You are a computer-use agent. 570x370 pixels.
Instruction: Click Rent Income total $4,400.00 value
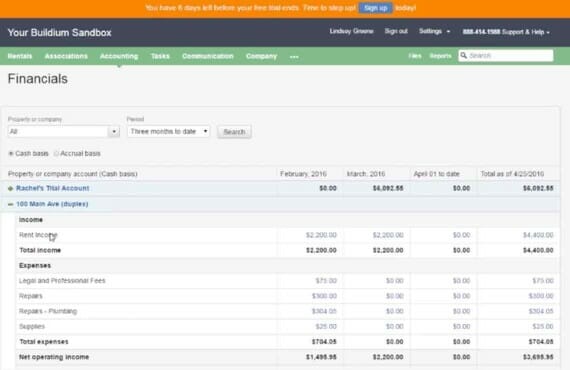click(x=538, y=235)
